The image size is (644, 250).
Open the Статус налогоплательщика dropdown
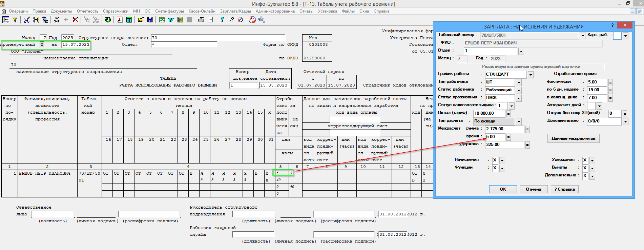click(512, 106)
